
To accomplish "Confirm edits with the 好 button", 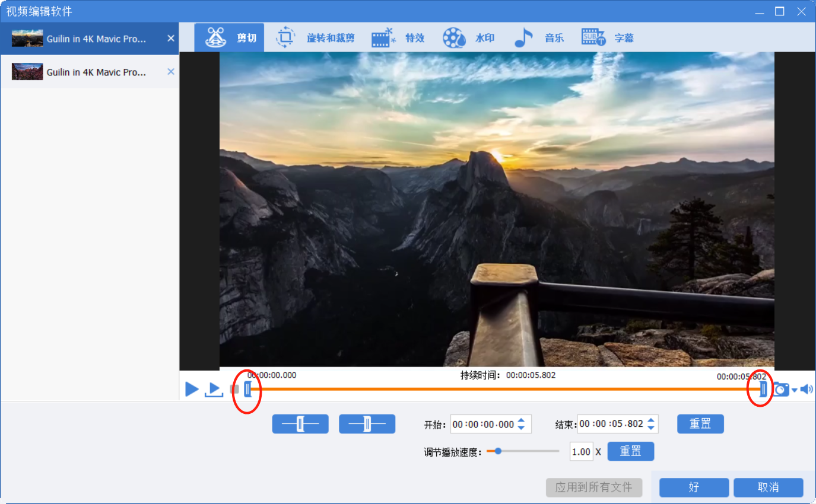I will tap(694, 487).
